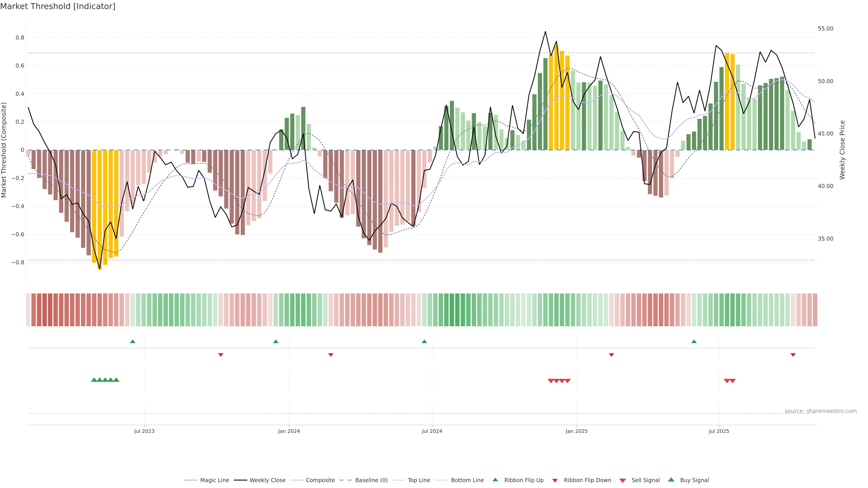Click the Jan 2025 x-axis label
Image resolution: width=868 pixels, height=488 pixels.
(x=577, y=431)
